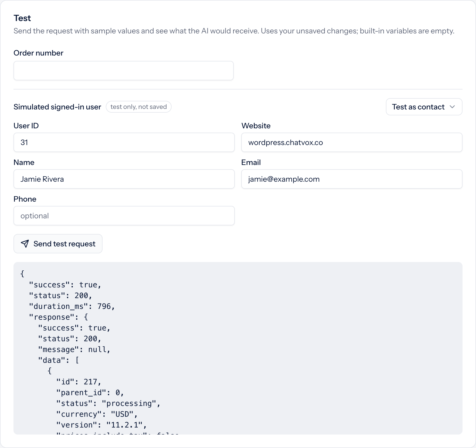The height and width of the screenshot is (448, 476).
Task: Click the 'Simulated signed-in user' heading
Action: click(57, 107)
